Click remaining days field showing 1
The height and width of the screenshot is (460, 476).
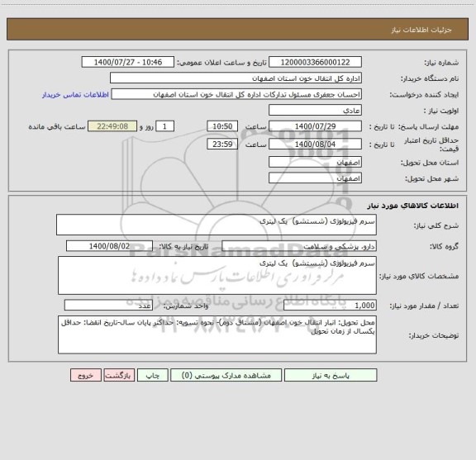[x=164, y=126]
